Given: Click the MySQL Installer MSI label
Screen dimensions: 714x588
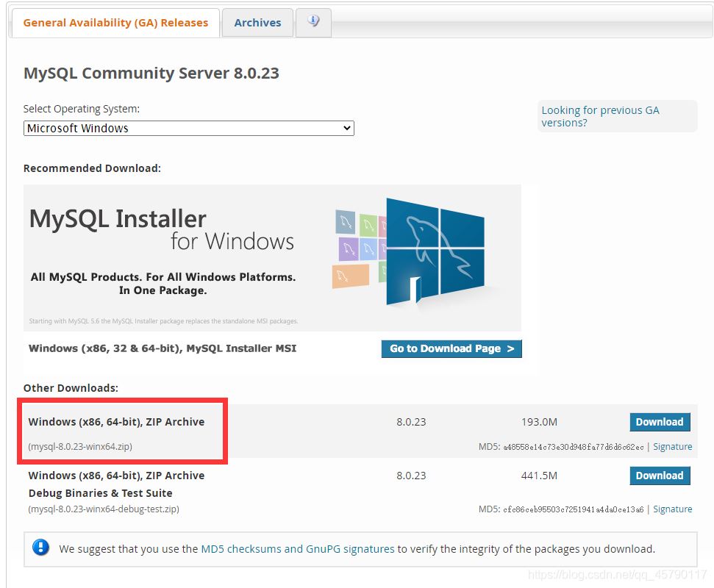Looking at the screenshot, I should tap(163, 348).
